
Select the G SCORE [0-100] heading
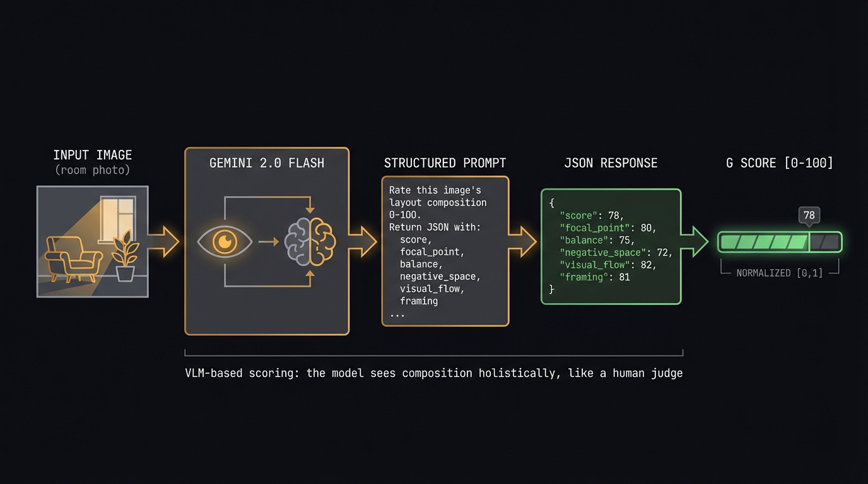pos(780,163)
